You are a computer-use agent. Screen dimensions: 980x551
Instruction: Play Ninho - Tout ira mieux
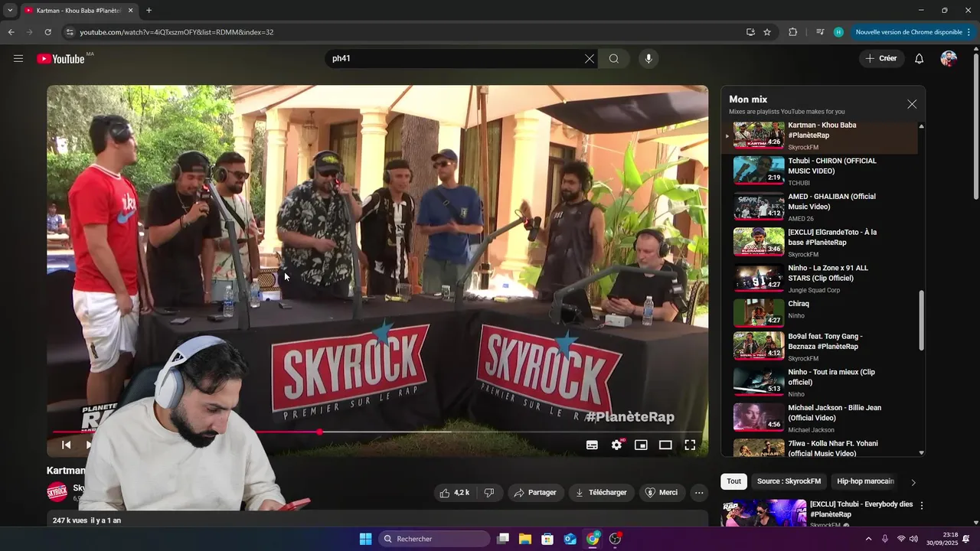click(819, 383)
